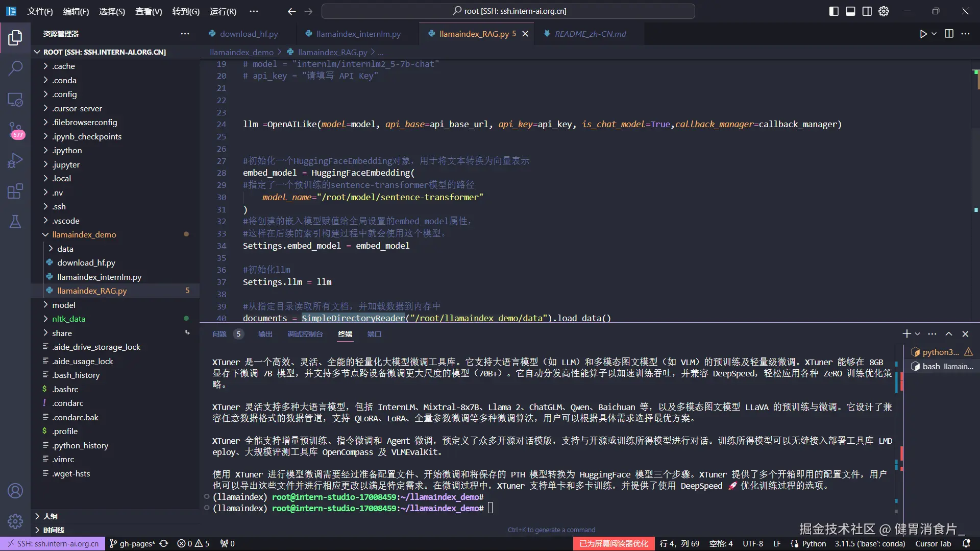
Task: Open the Search view in activity bar
Action: point(15,68)
